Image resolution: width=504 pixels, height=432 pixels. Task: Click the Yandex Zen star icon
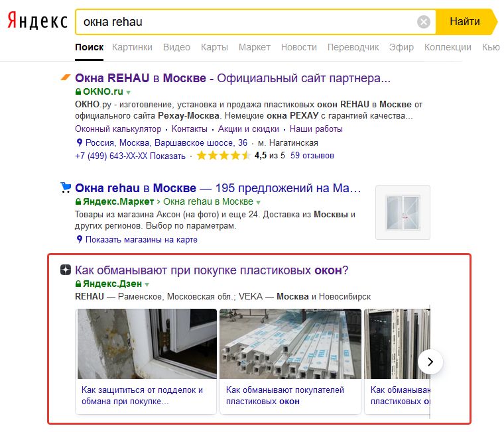[66, 270]
